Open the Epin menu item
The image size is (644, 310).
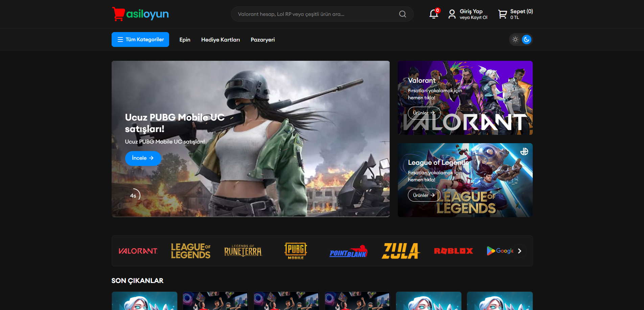coord(185,40)
